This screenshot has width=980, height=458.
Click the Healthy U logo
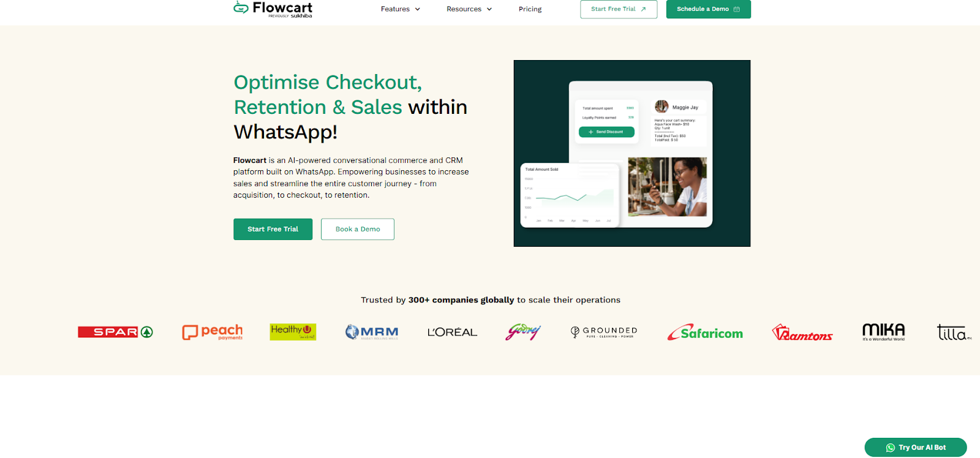pyautogui.click(x=293, y=332)
